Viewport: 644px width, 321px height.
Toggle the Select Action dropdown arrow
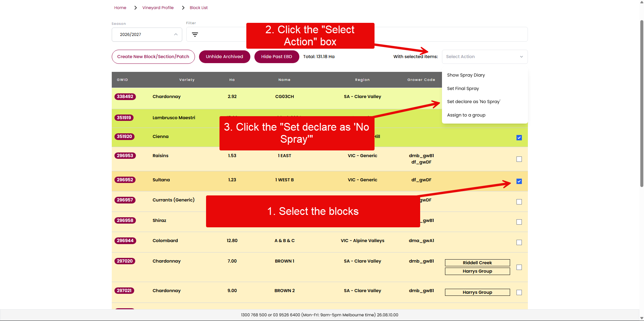point(521,57)
